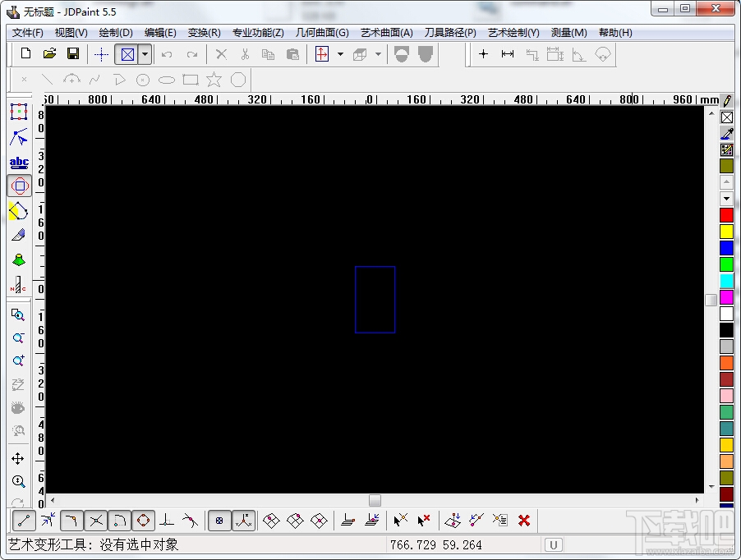Click the red X cancel icon in bottom toolbar
Image resolution: width=741 pixels, height=560 pixels.
[524, 521]
